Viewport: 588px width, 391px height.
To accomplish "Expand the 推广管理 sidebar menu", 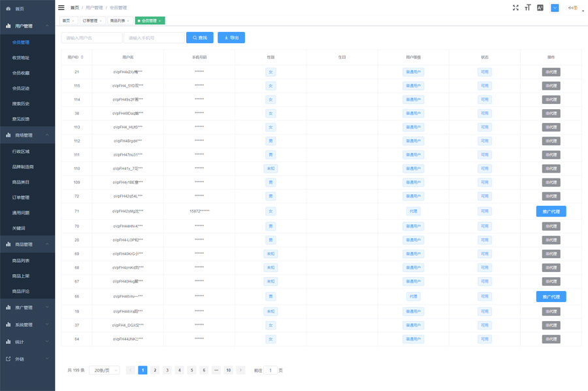I will click(x=27, y=307).
